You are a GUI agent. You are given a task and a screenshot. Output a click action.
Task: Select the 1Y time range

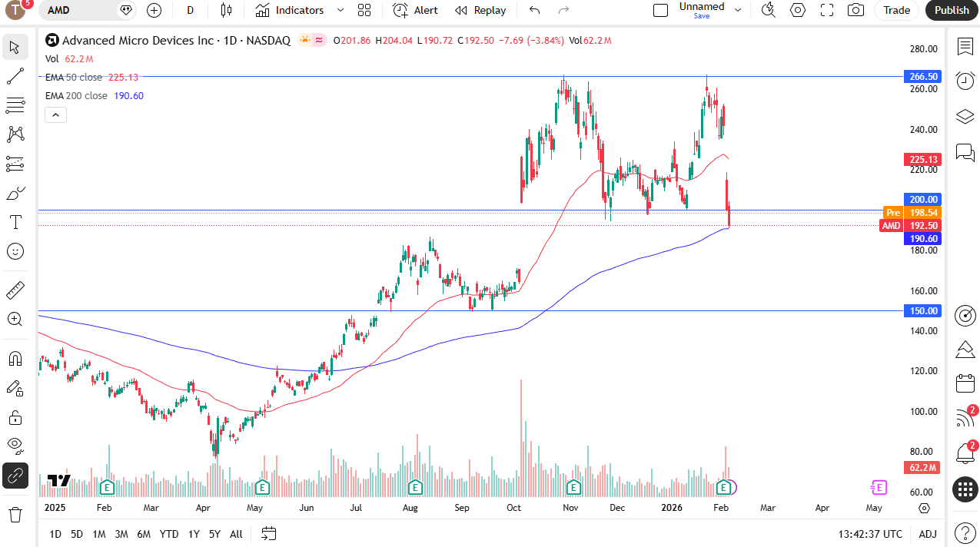coord(194,534)
